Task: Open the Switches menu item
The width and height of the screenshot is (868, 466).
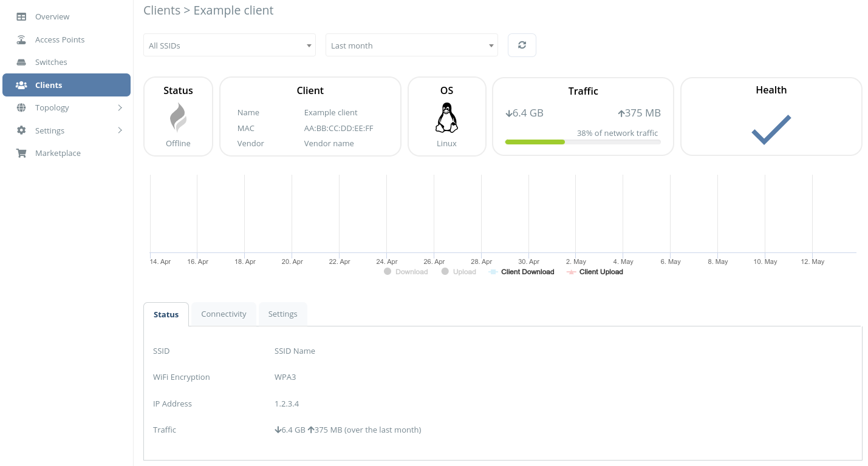Action: pyautogui.click(x=66, y=62)
